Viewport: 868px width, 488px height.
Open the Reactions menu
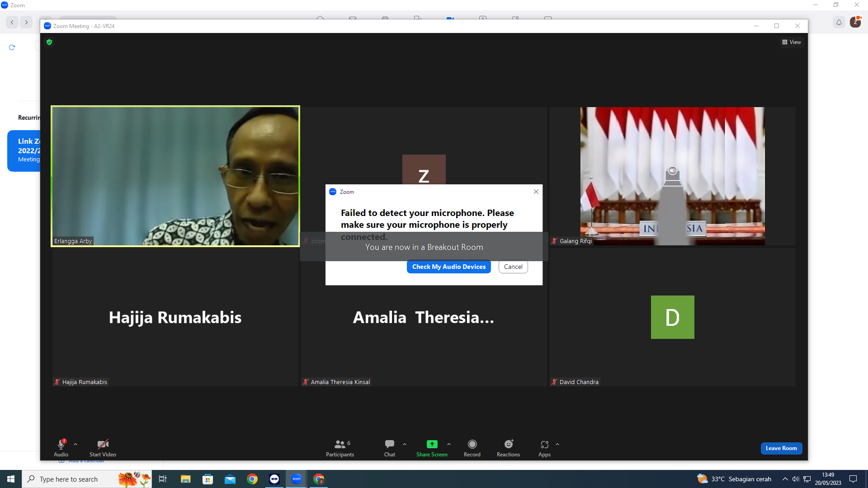click(x=508, y=448)
